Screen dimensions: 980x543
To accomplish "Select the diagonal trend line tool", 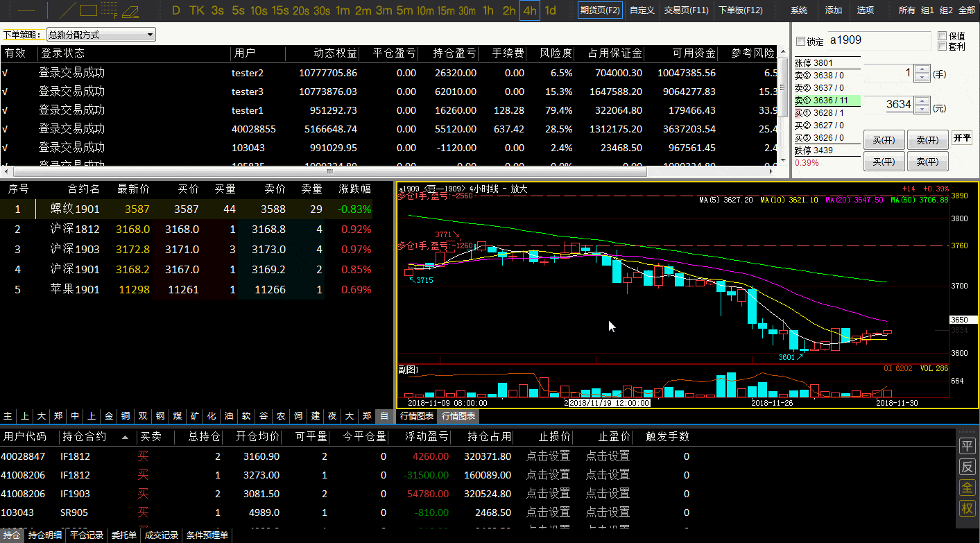I will pyautogui.click(x=67, y=10).
